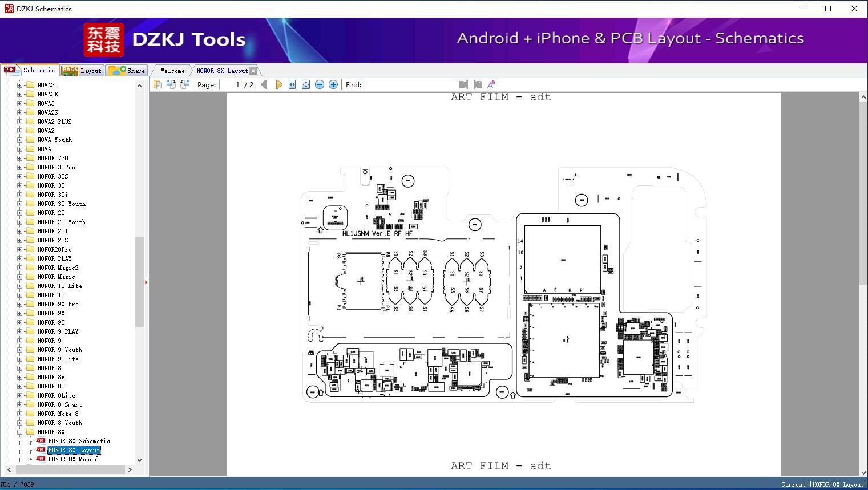This screenshot has height=490, width=868.
Task: Open HONOR 8X Schematic file
Action: point(79,441)
